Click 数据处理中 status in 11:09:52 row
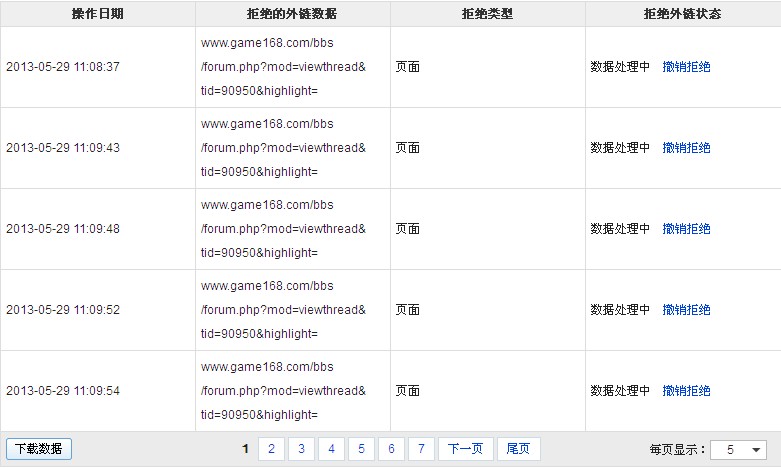This screenshot has height=468, width=781. (621, 310)
